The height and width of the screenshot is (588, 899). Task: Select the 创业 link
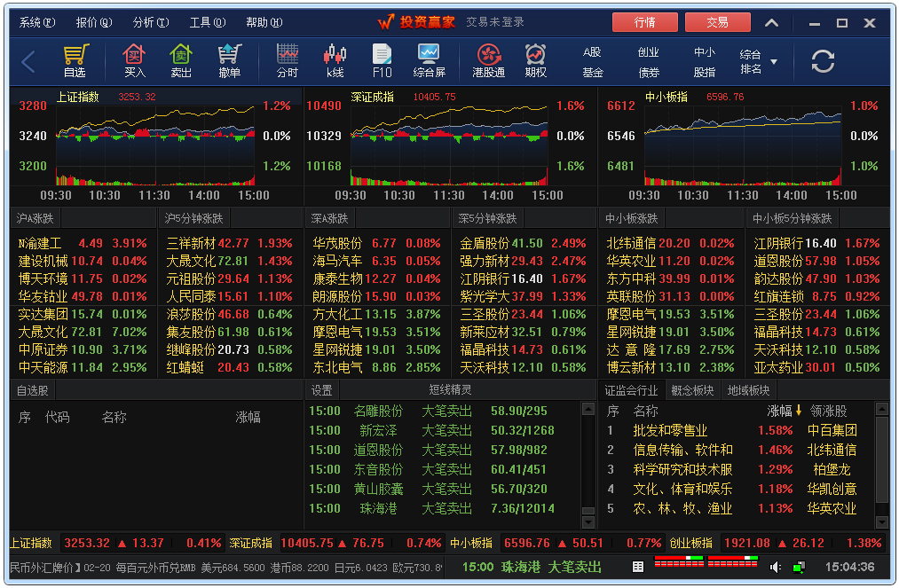click(649, 52)
